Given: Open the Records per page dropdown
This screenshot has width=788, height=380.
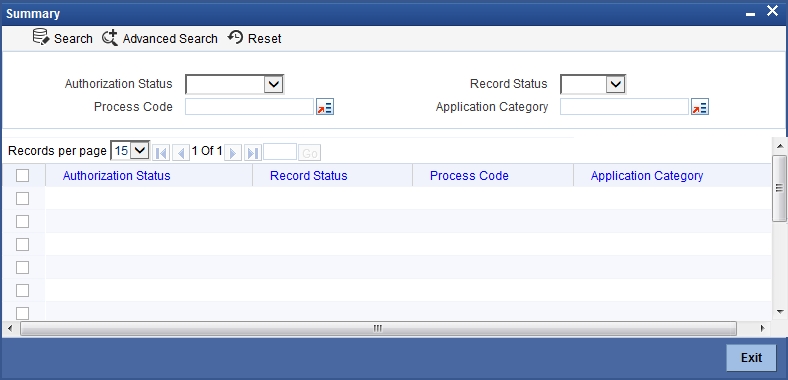Looking at the screenshot, I should [130, 150].
